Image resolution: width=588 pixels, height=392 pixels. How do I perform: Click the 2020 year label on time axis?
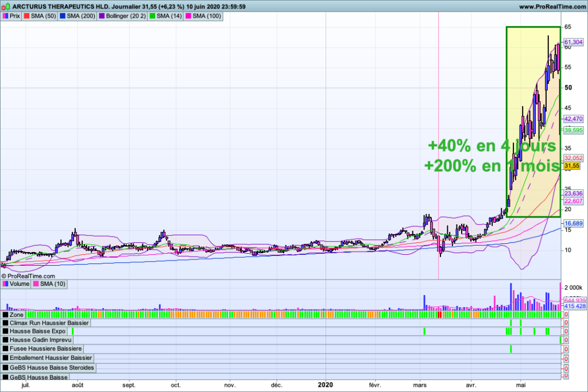pos(326,385)
